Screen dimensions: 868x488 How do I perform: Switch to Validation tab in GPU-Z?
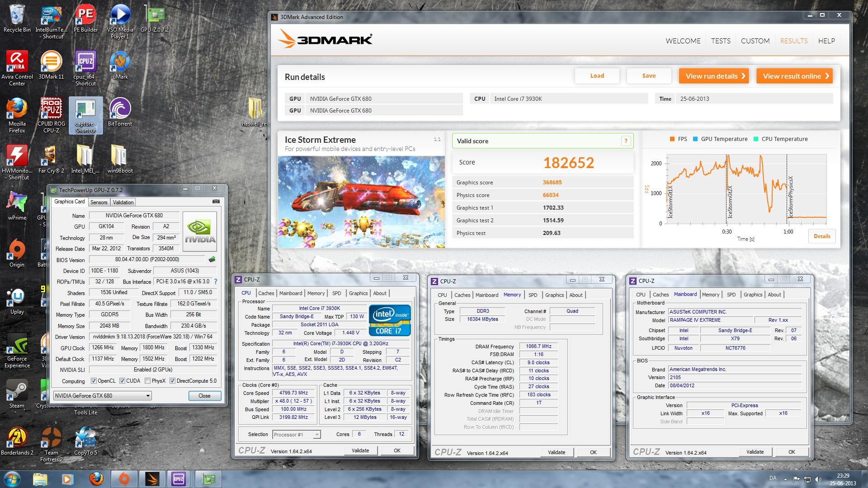[123, 202]
